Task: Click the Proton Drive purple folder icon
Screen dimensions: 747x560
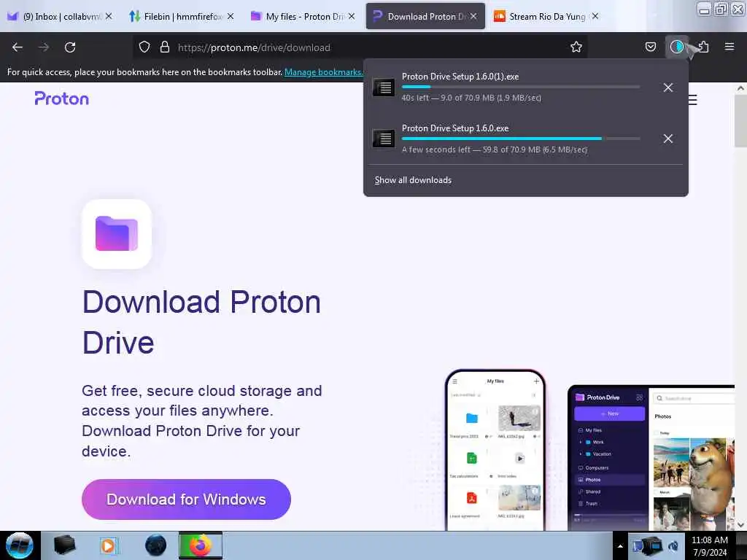Action: tap(117, 234)
